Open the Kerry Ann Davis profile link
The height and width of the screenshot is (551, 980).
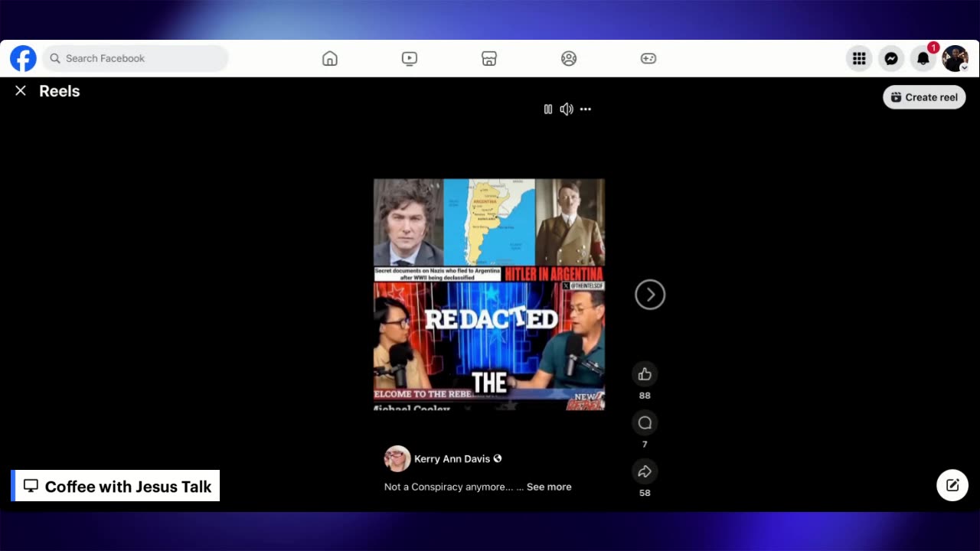pos(452,459)
